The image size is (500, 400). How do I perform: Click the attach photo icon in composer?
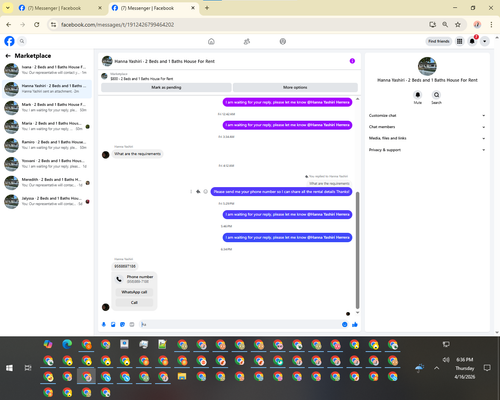[113, 324]
